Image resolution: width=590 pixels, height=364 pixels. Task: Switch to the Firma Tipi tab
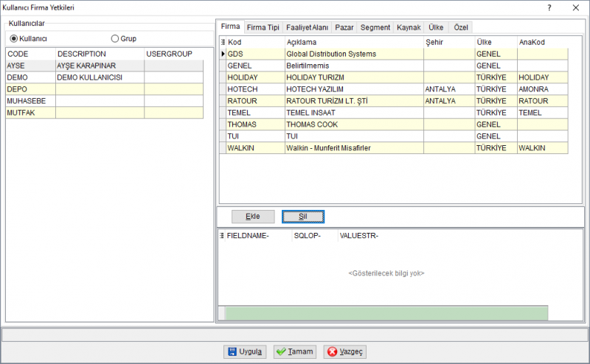point(263,27)
